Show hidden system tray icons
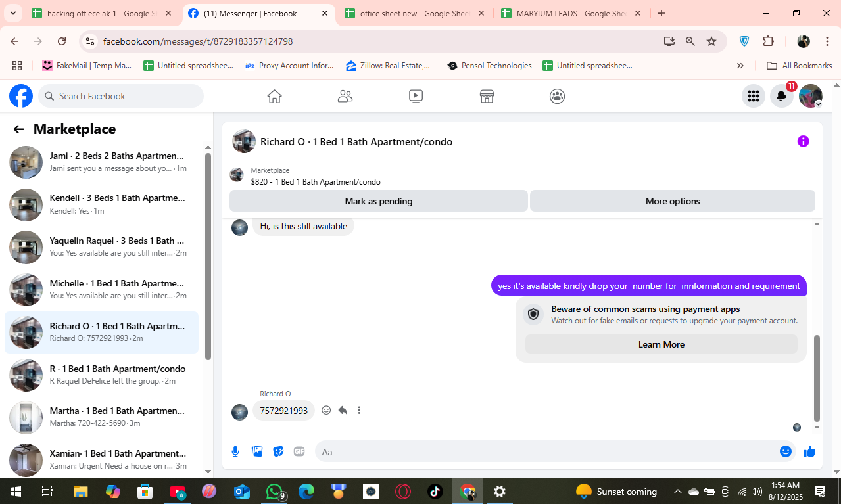This screenshot has width=841, height=504. (x=677, y=492)
